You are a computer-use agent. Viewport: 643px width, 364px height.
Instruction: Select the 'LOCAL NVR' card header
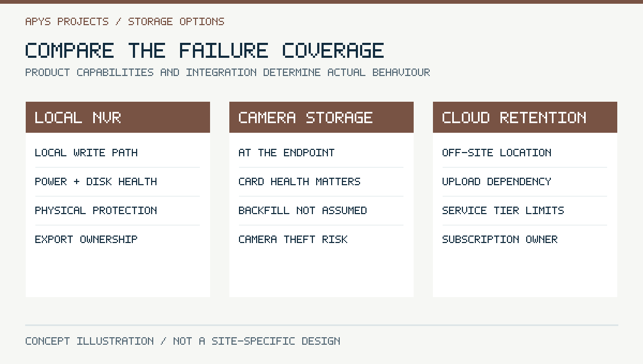click(x=118, y=117)
